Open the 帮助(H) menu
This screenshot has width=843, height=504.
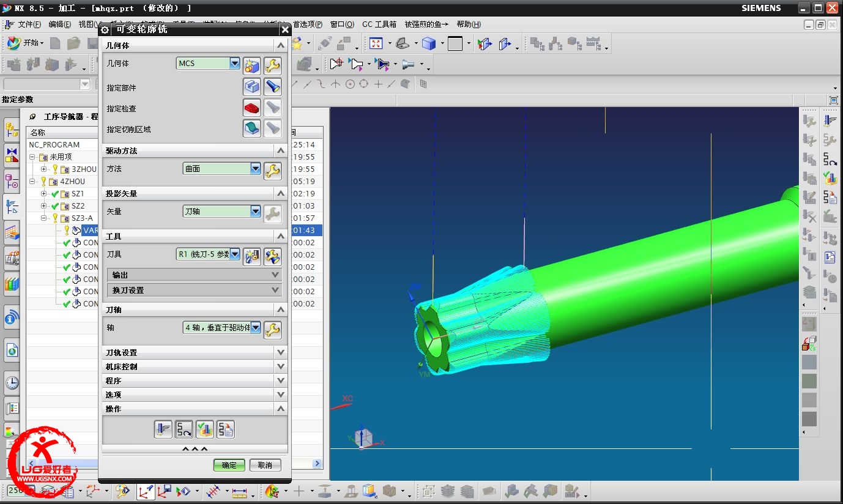469,24
